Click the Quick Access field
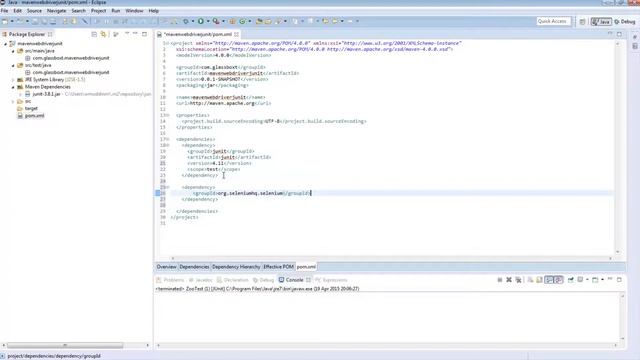 [x=553, y=21]
